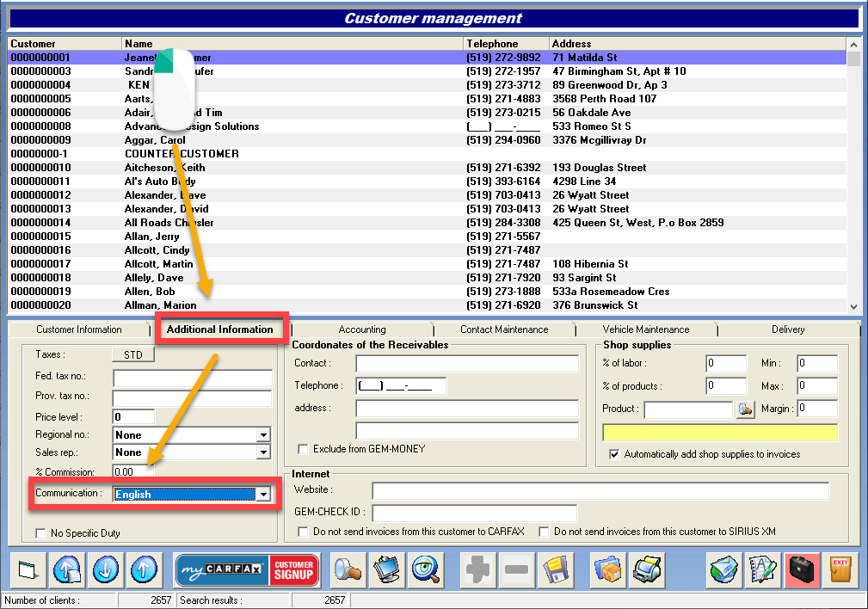868x609 pixels.
Task: Click the product lookup icon beside Product field
Action: (745, 409)
